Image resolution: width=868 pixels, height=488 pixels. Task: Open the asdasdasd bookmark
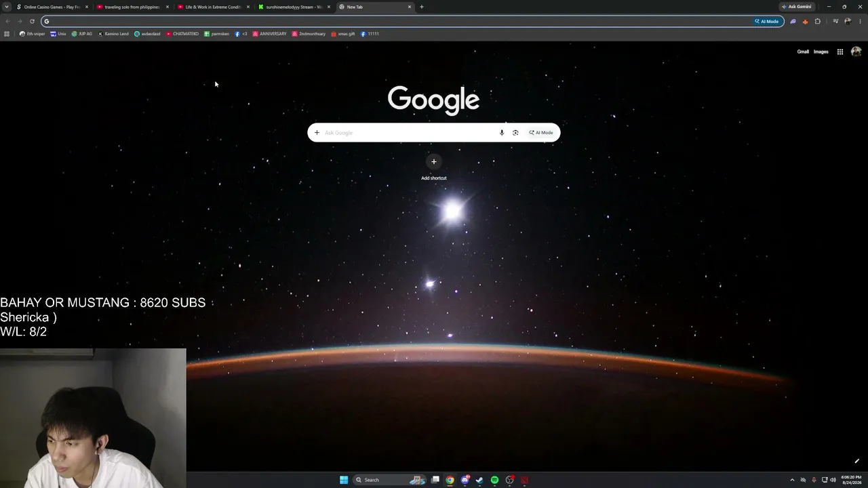tap(147, 34)
